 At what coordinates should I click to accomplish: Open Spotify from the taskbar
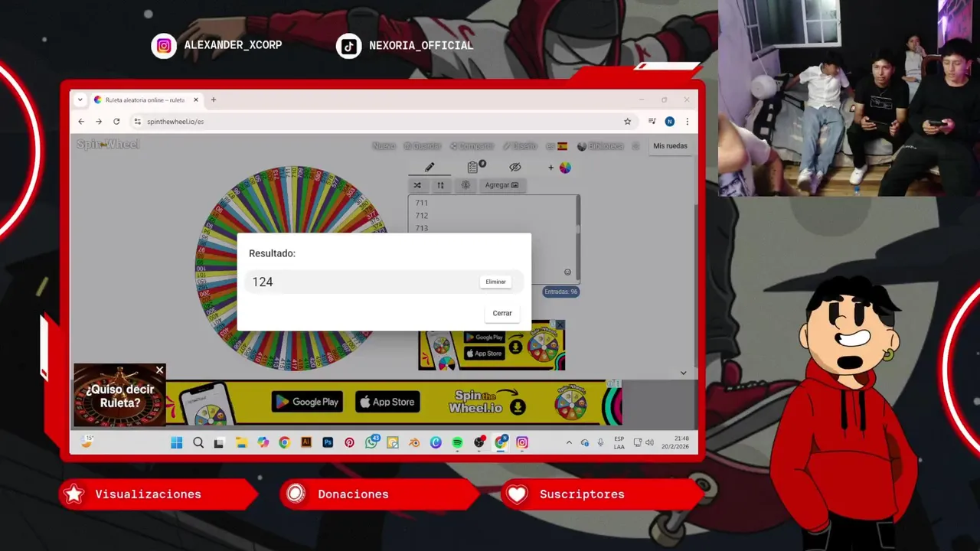tap(457, 442)
